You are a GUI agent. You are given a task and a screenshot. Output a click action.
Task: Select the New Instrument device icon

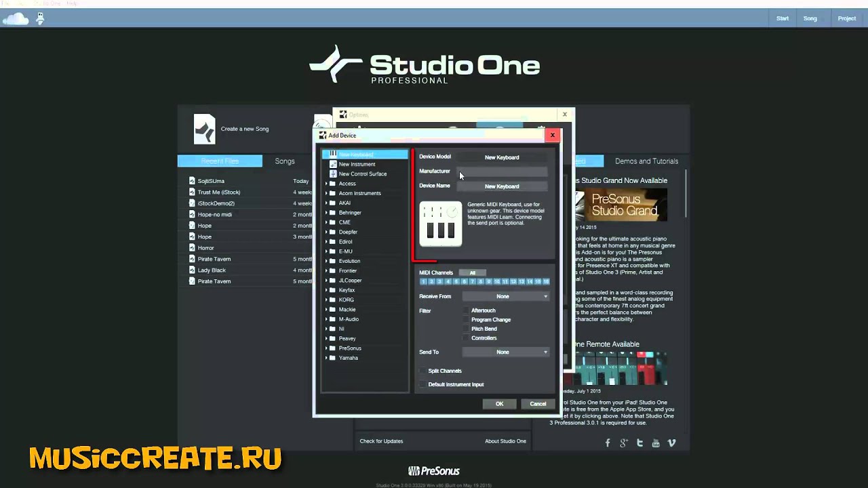333,164
